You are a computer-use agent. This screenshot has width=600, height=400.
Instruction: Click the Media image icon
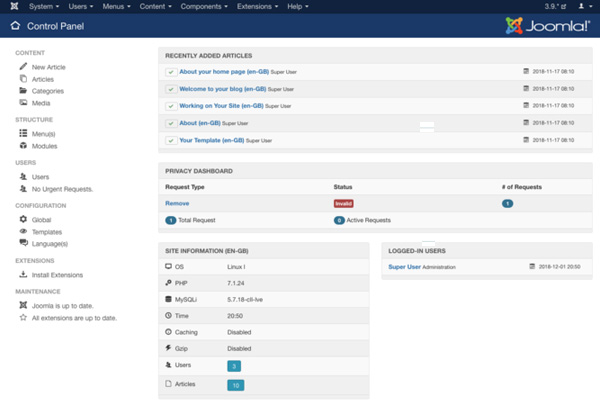23,102
